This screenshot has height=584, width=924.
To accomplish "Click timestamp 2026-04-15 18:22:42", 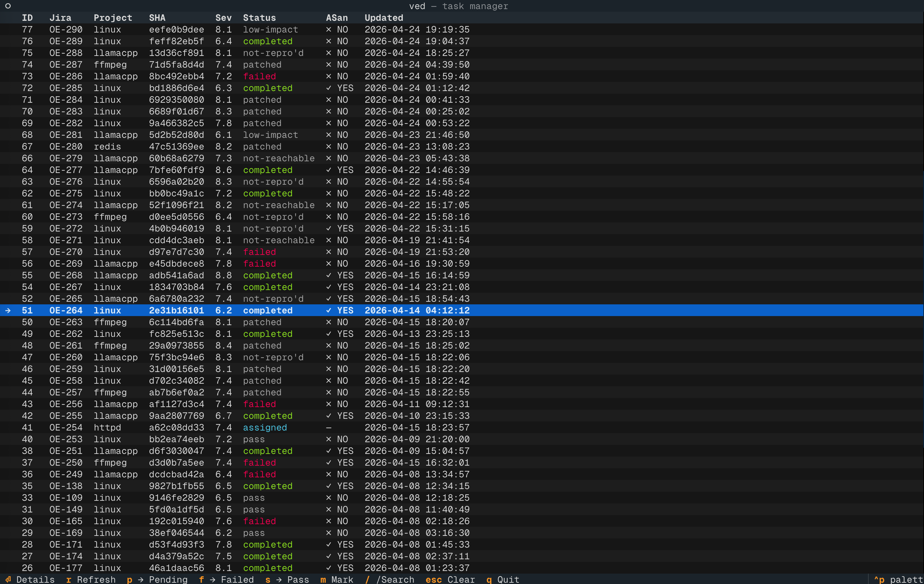I will click(x=417, y=380).
